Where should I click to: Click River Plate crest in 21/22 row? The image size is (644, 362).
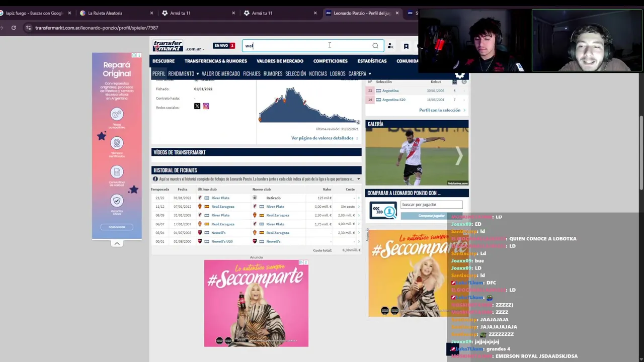tap(200, 198)
